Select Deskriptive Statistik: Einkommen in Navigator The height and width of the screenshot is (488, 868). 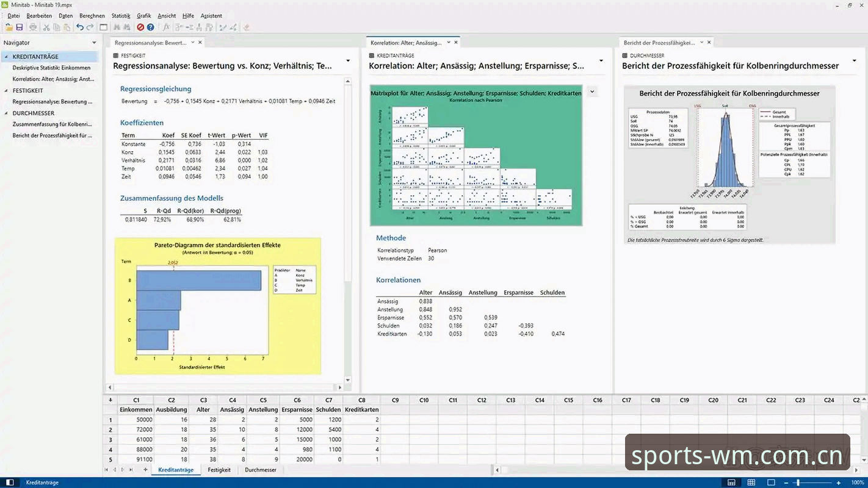pos(51,68)
